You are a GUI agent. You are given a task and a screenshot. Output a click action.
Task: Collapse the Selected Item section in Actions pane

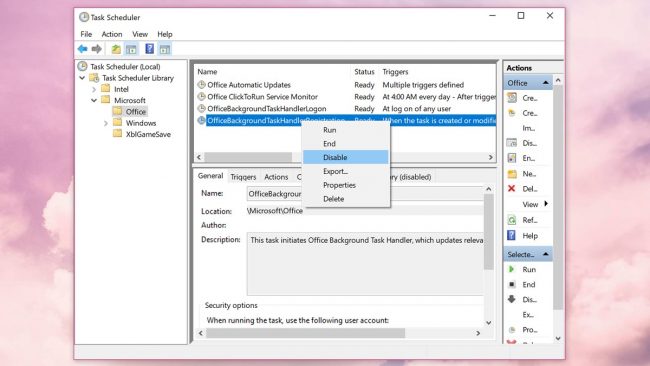(546, 254)
